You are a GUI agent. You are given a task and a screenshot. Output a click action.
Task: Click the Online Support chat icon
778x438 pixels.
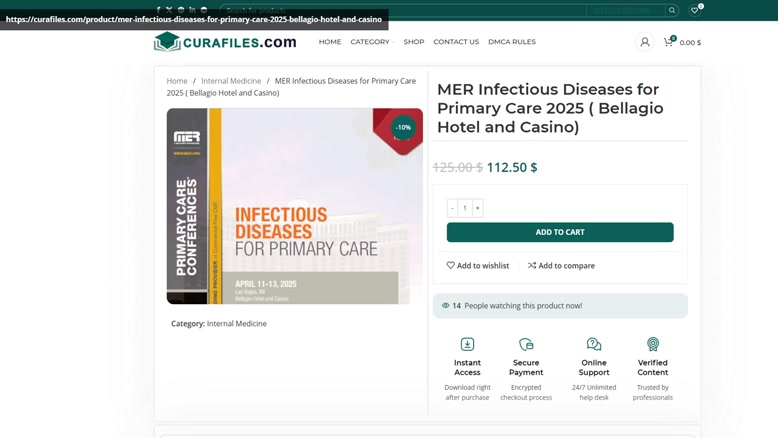pos(594,344)
